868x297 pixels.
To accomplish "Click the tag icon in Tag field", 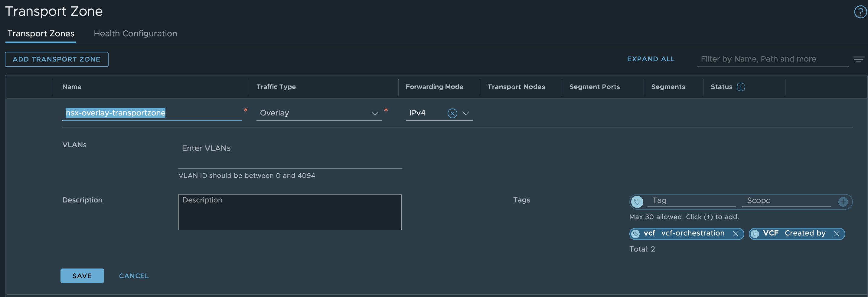I will 637,202.
